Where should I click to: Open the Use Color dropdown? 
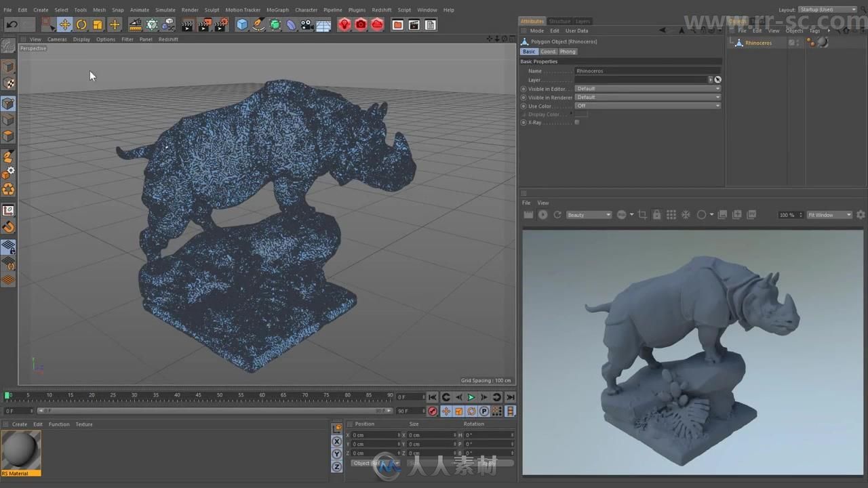(x=648, y=106)
